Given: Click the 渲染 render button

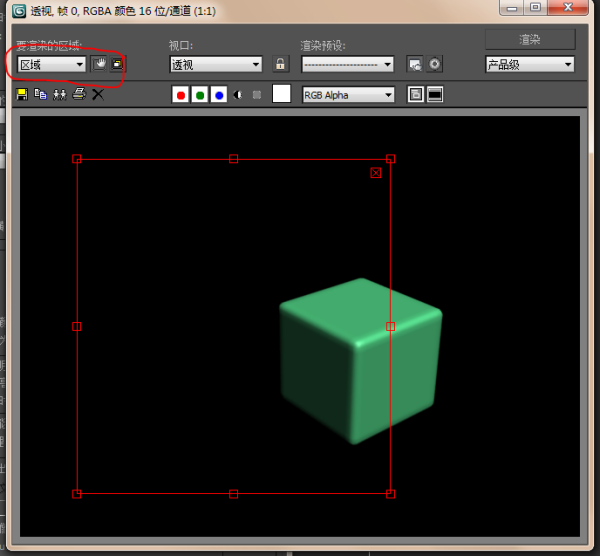Looking at the screenshot, I should click(530, 39).
